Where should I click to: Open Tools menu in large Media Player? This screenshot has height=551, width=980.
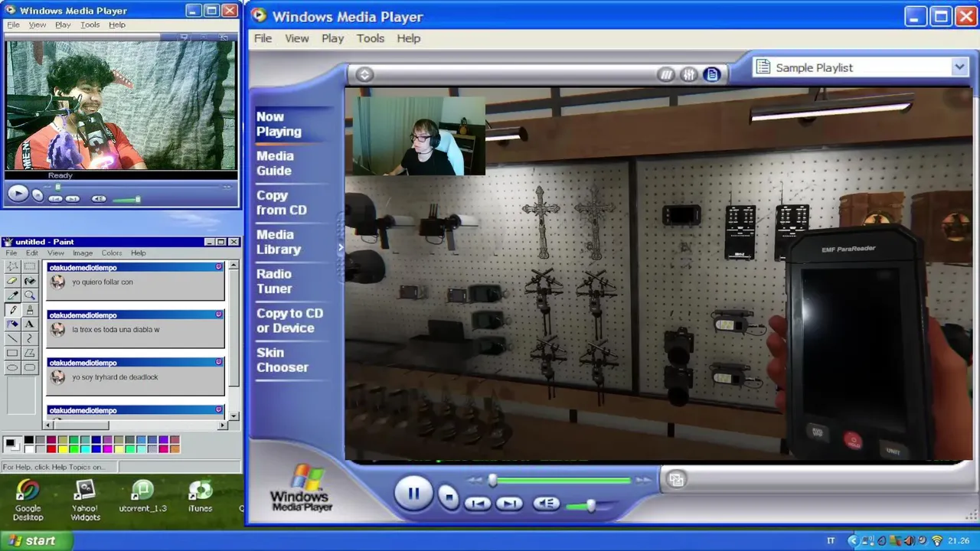(x=371, y=38)
